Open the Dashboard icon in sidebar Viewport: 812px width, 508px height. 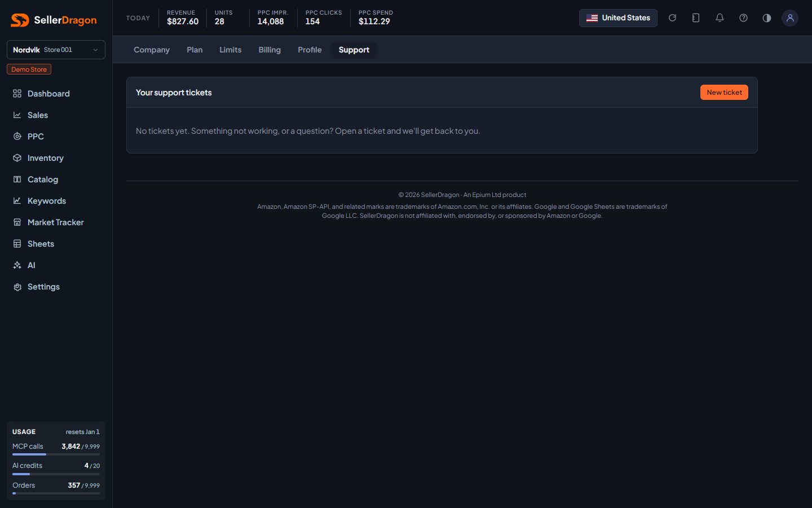coord(17,94)
